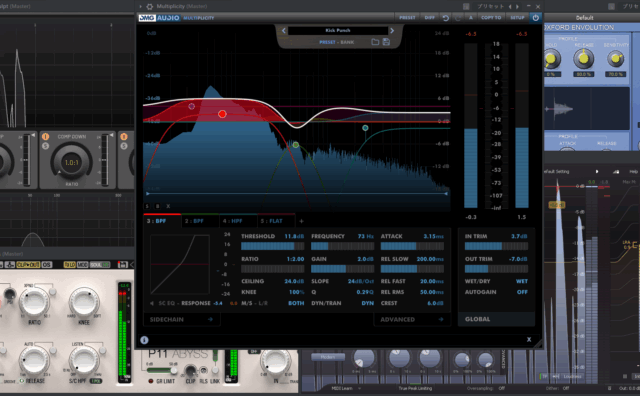Click the speaker listen icon beside SC EQ
Viewport: 640px width, 396px height.
(152, 303)
